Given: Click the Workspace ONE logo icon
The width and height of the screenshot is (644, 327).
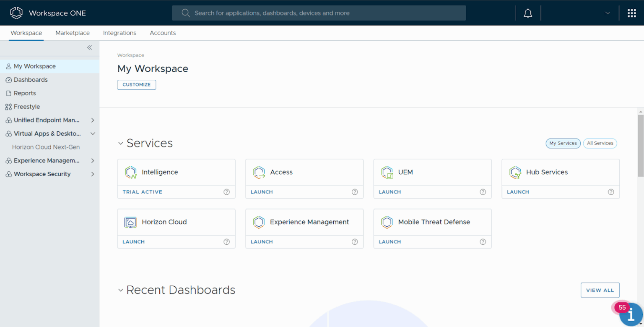Looking at the screenshot, I should coord(16,13).
